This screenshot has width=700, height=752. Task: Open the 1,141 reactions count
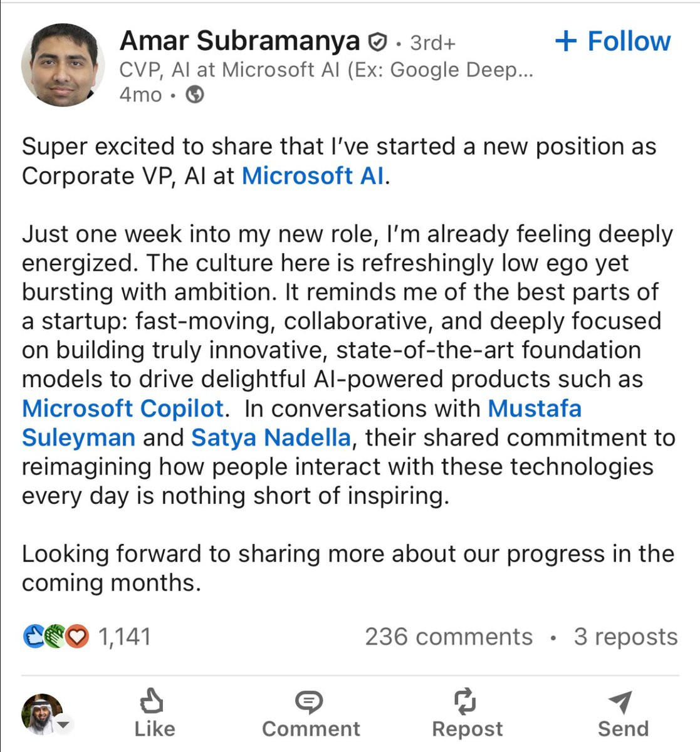point(125,637)
